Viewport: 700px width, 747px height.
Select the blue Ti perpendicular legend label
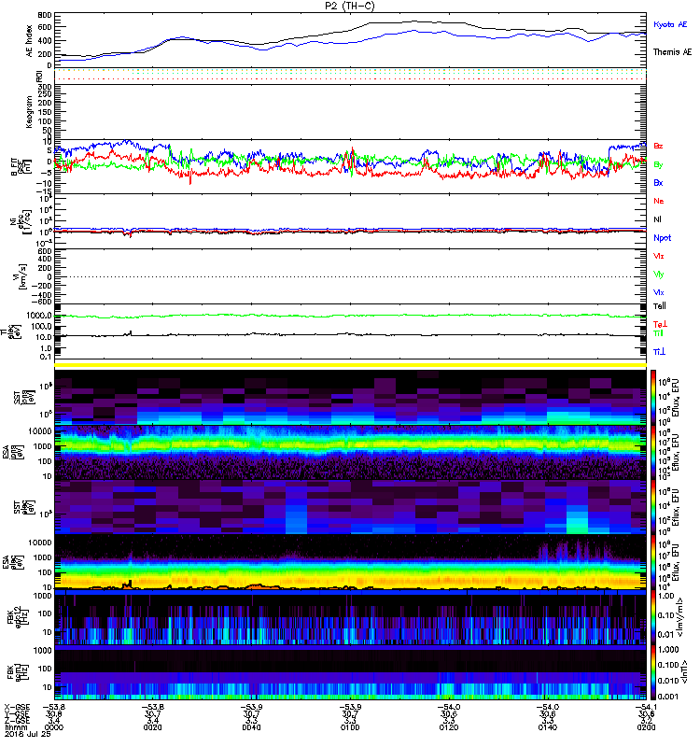(659, 352)
